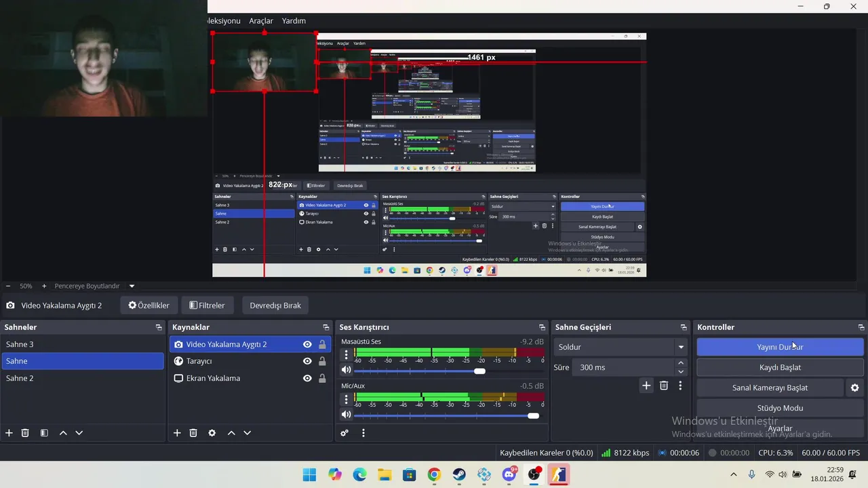868x488 pixels.
Task: Hide the Video Yakalama Aygıtı 2 source
Action: pyautogui.click(x=307, y=344)
